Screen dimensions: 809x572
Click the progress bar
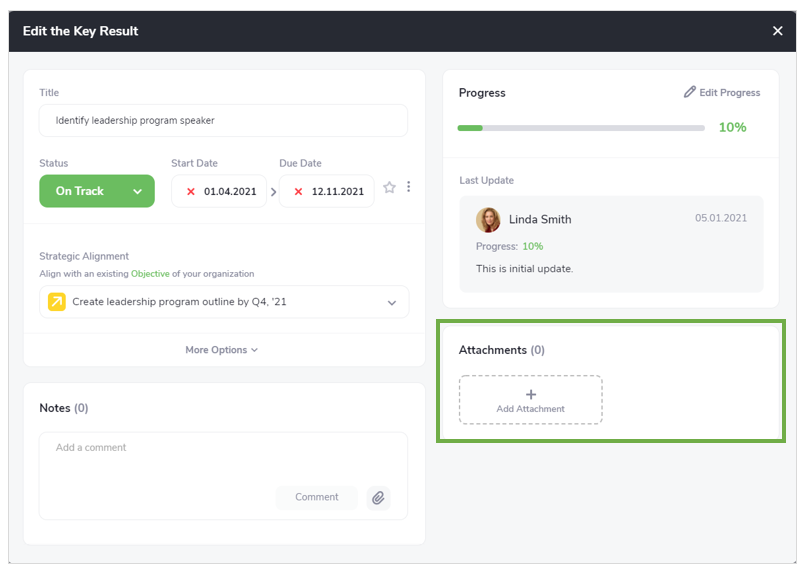point(580,128)
